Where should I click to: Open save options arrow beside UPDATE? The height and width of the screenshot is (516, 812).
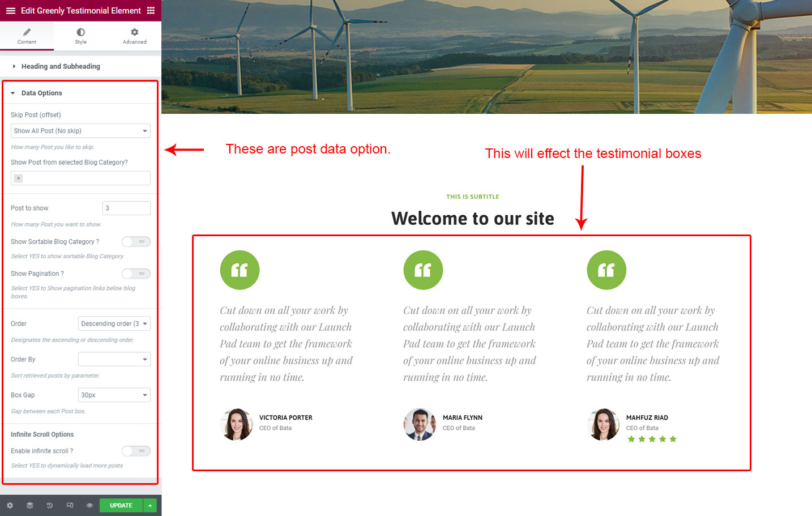pos(150,505)
